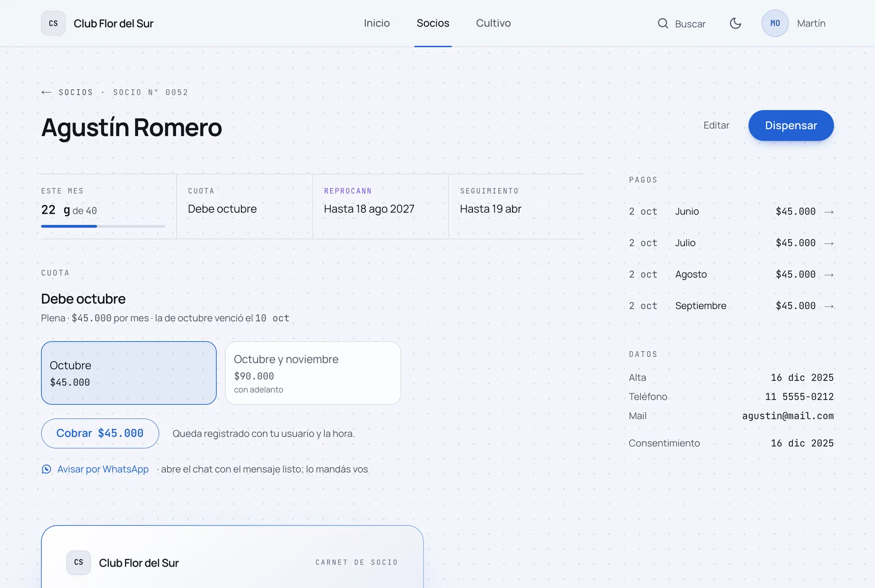875x588 pixels.
Task: Go to the Inicio tab
Action: coord(377,23)
